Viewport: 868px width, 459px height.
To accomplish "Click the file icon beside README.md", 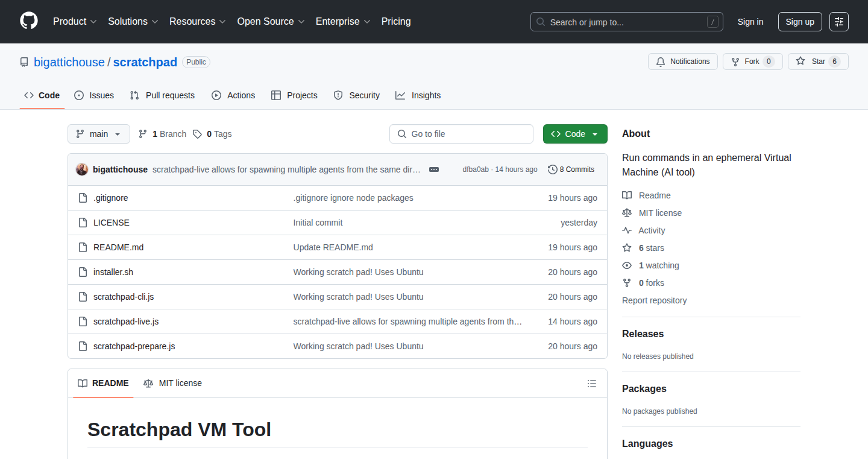I will click(x=83, y=247).
